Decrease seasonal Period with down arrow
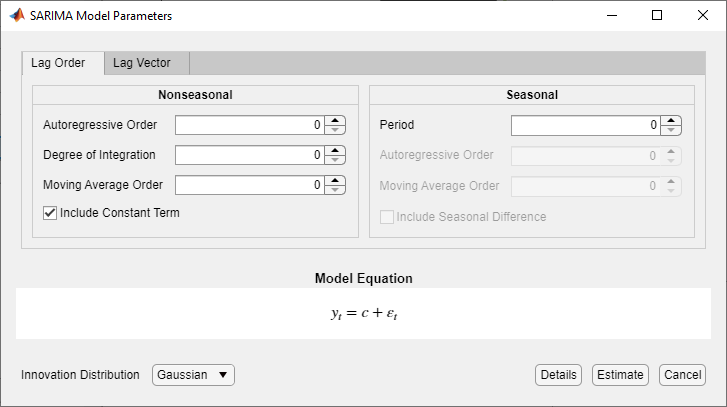The height and width of the screenshot is (407, 727). [671, 130]
